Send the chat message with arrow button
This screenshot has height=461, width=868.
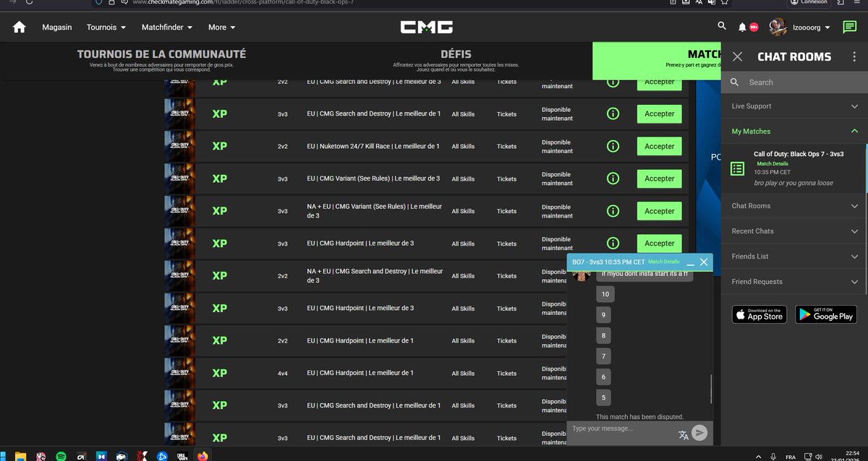[x=699, y=433]
